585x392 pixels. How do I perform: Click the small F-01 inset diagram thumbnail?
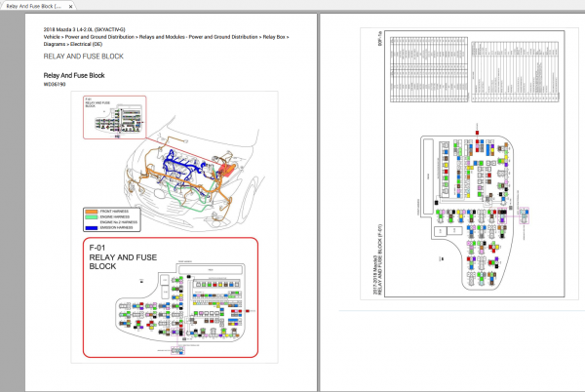[x=114, y=117]
